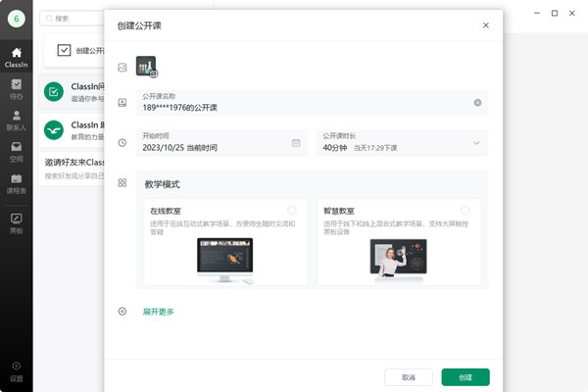
Task: Click the grid icon beside 教学模式
Action: [122, 182]
